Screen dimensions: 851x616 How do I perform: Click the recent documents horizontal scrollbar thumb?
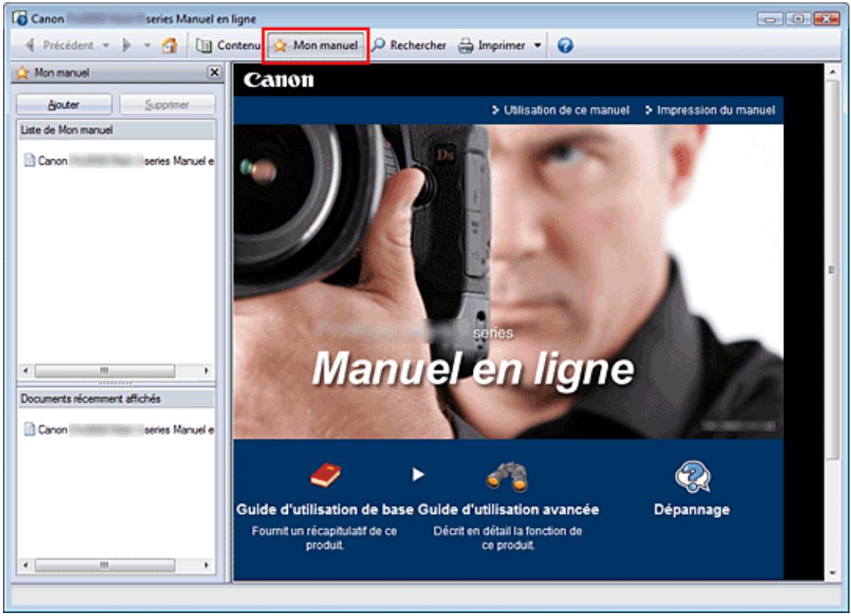104,566
